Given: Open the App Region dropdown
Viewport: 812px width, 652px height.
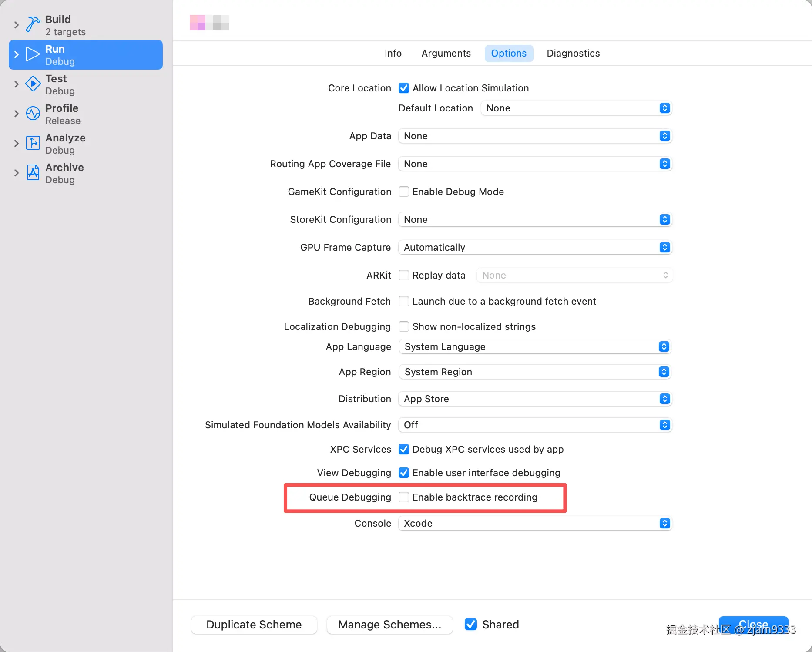Looking at the screenshot, I should coord(535,372).
